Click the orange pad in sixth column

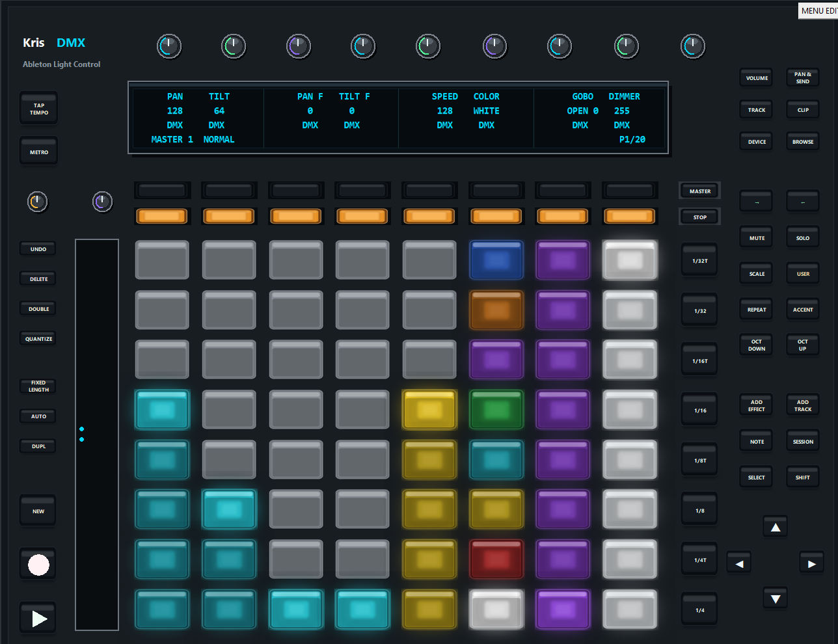click(496, 310)
